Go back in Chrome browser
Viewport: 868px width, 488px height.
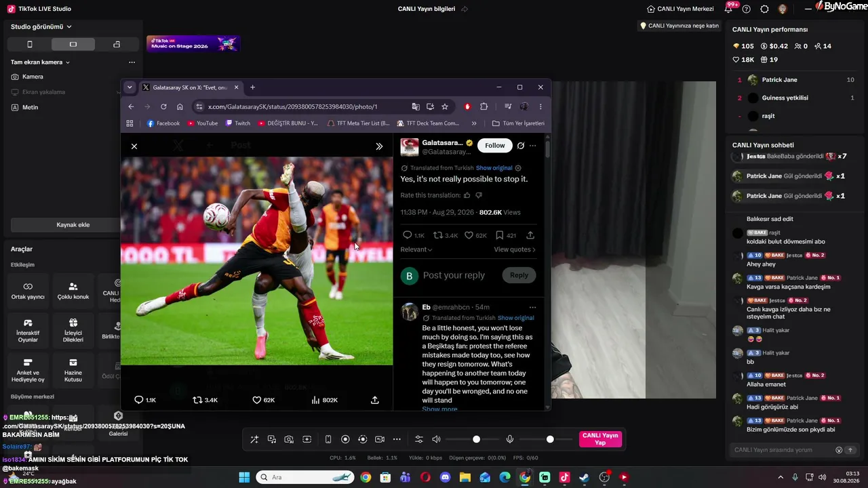pyautogui.click(x=131, y=106)
